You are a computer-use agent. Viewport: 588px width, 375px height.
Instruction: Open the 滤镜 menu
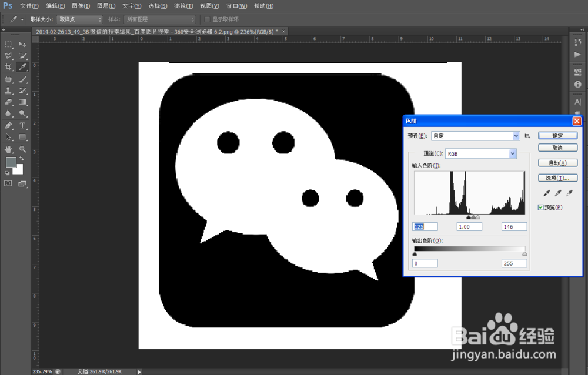coord(183,6)
